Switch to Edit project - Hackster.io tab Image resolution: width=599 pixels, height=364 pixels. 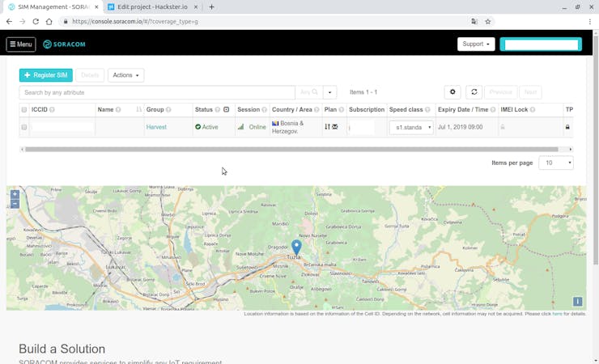152,6
